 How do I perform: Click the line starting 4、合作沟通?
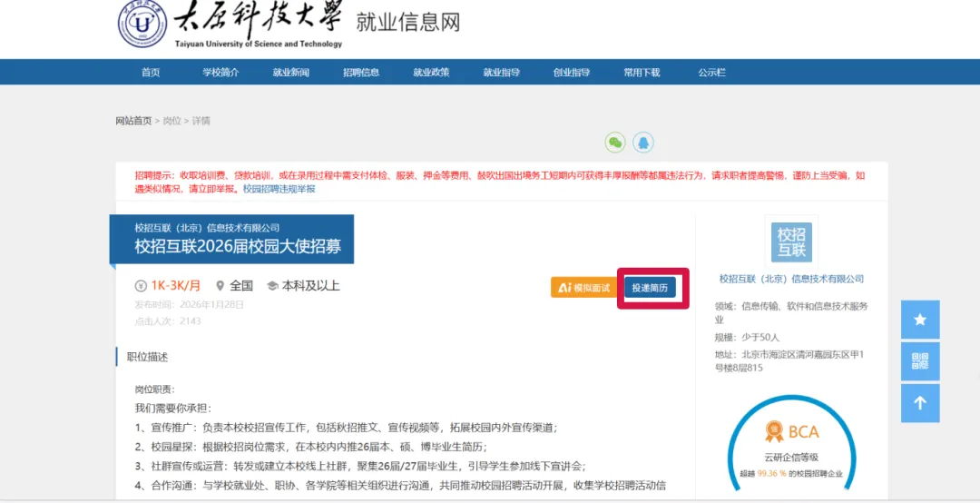click(400, 485)
